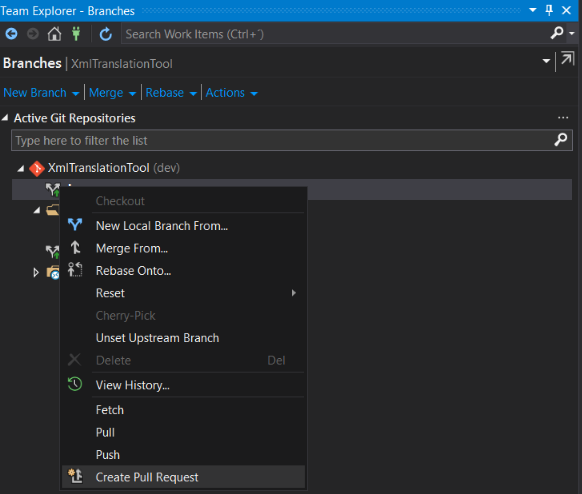Choose Merge From... in context menu
582x494 pixels.
pyautogui.click(x=183, y=248)
